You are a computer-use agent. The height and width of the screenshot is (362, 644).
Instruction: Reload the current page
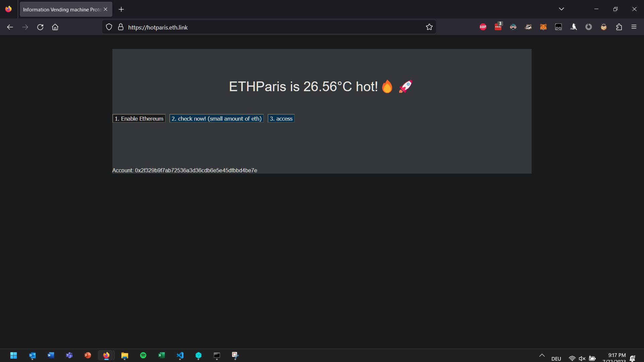point(40,27)
